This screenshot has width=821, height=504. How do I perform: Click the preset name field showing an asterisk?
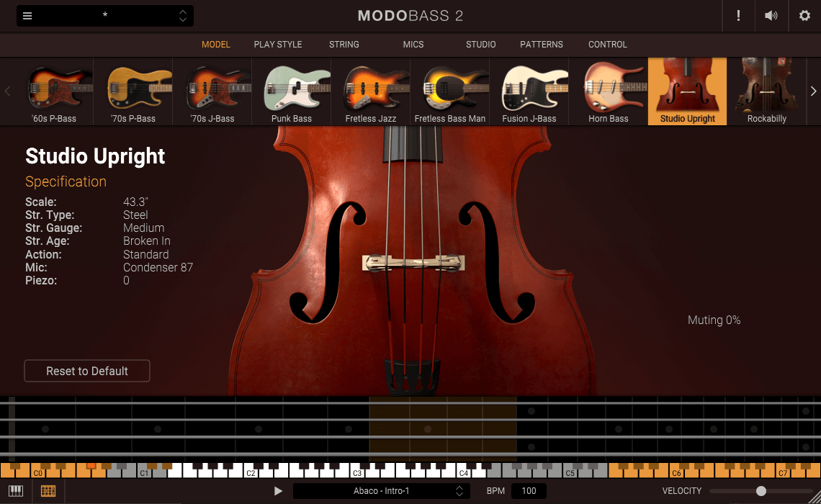(x=105, y=16)
